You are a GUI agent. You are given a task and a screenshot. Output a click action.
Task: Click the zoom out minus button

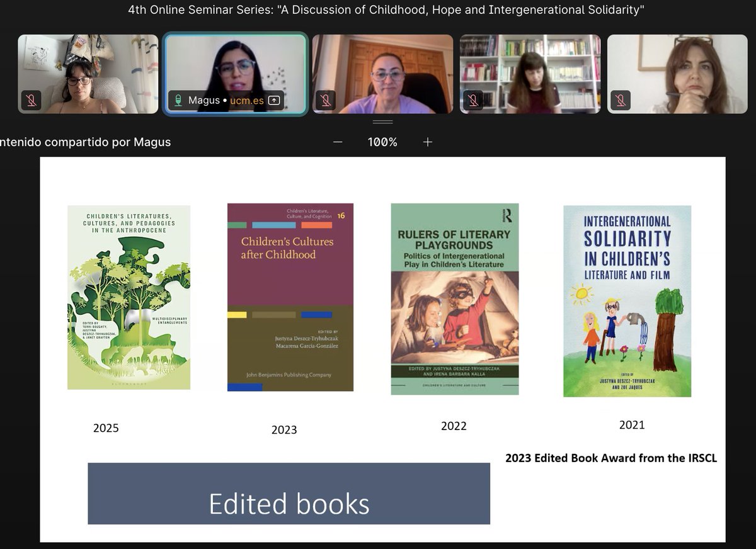coord(338,142)
